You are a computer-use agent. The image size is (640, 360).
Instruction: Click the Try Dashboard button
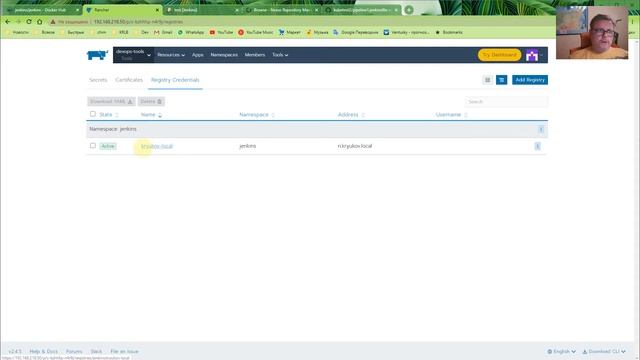[x=499, y=55]
